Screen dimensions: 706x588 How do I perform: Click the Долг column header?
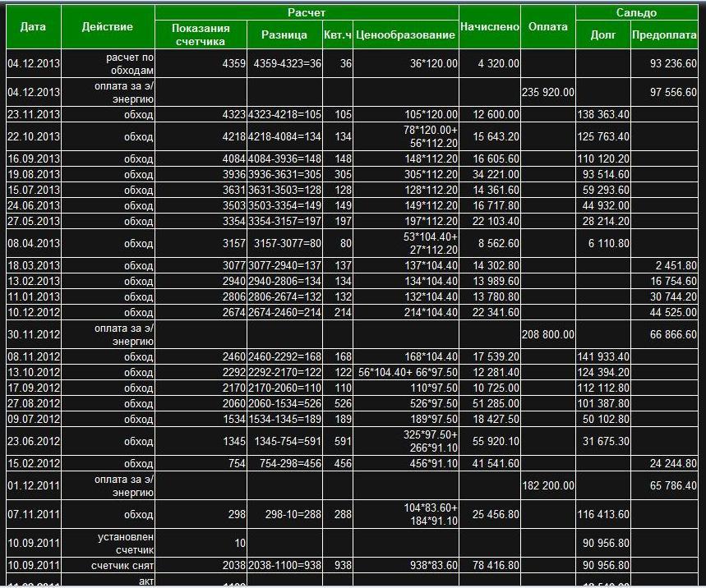pos(603,34)
